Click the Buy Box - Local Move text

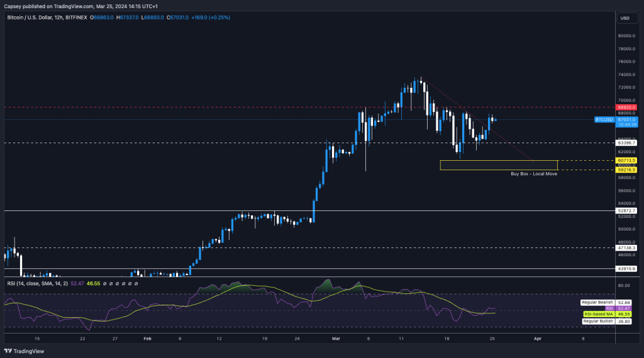point(534,174)
